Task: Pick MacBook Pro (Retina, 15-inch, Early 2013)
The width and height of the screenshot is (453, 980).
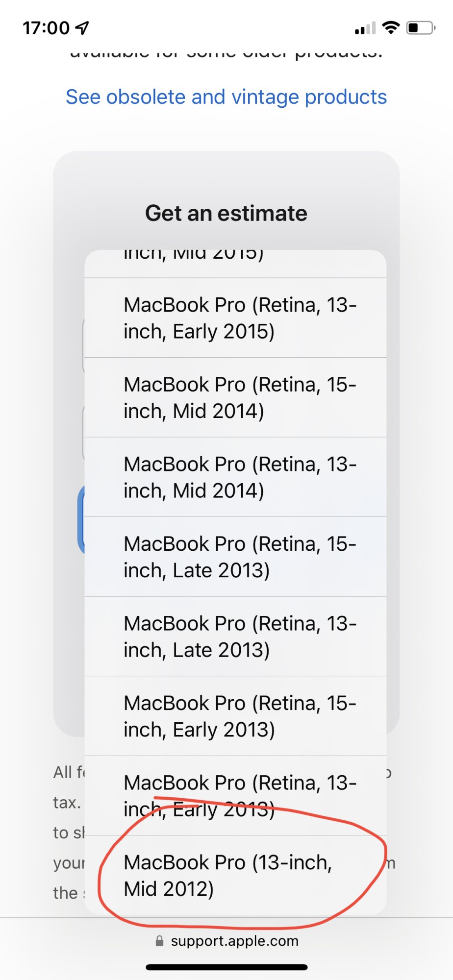Action: coord(235,716)
